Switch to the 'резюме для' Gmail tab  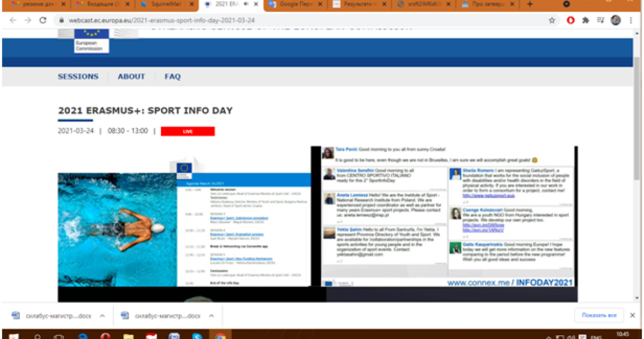tap(39, 4)
